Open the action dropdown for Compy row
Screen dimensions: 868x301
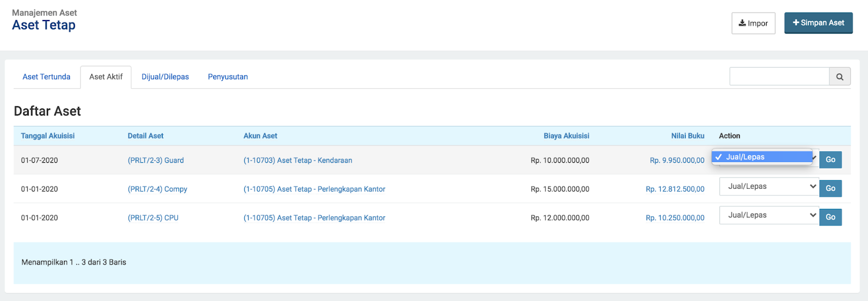click(x=769, y=187)
